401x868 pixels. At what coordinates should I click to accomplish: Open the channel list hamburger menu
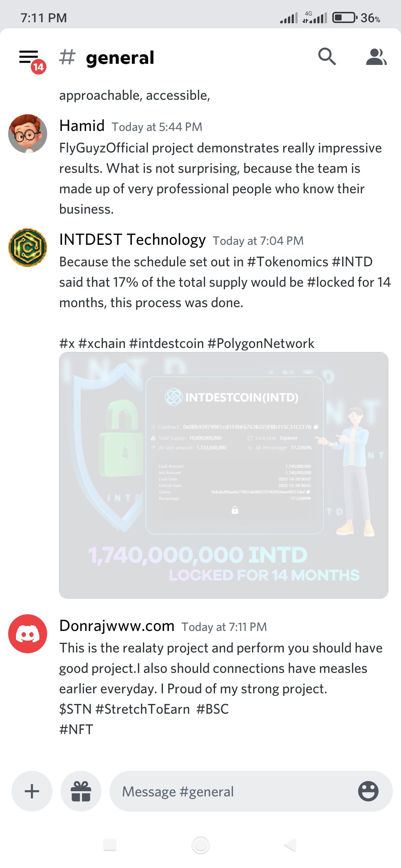29,57
